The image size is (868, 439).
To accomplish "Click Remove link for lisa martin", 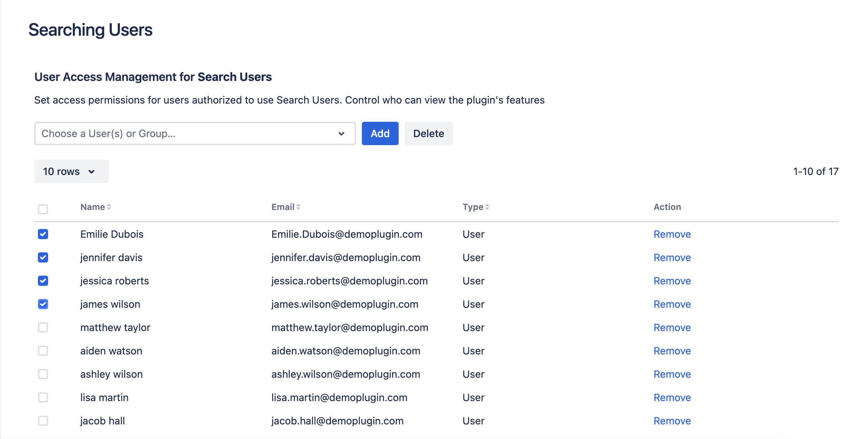I will click(x=672, y=397).
